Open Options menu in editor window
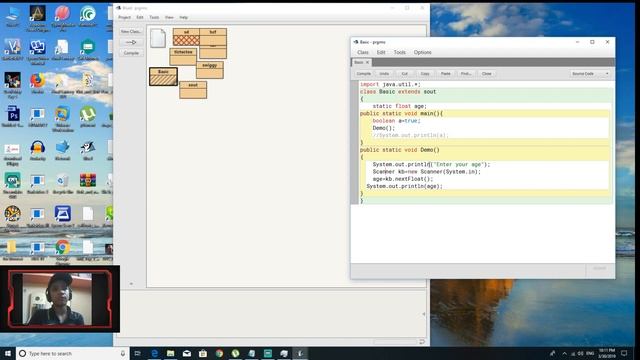 pos(422,52)
